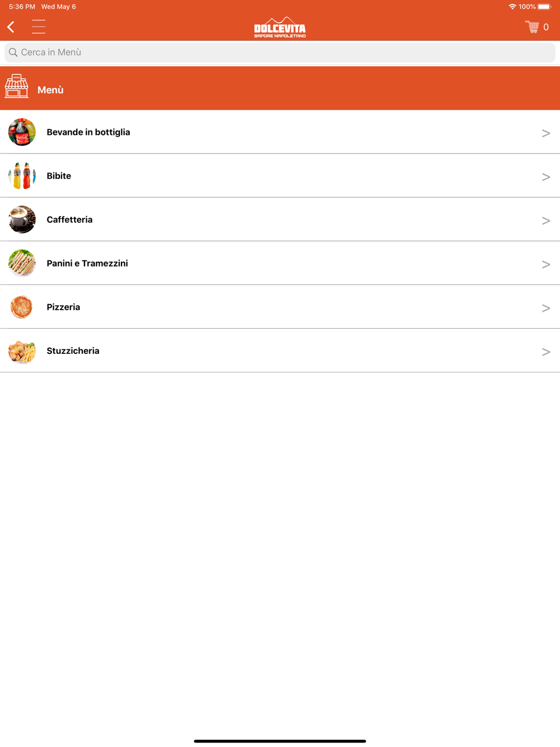The image size is (560, 747).
Task: Select Bevande in bottiglia label
Action: (x=88, y=132)
